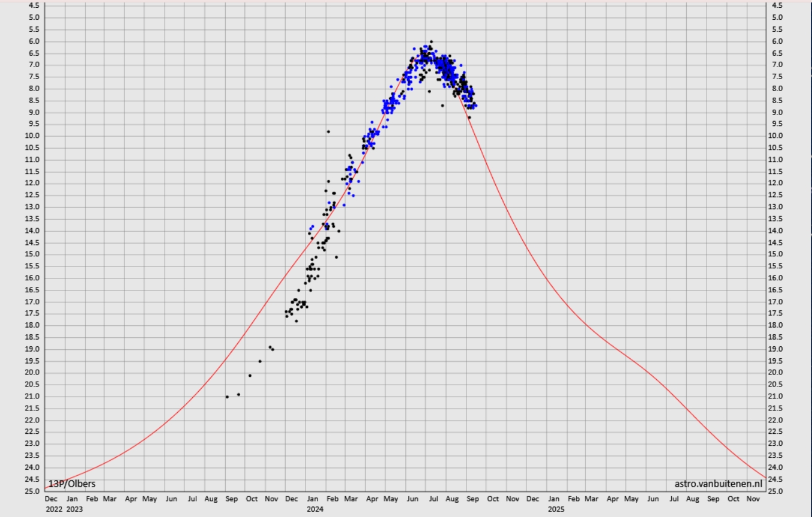The image size is (812, 517).
Task: Click the black outlier point at magnitude 15.1
Action: (x=337, y=257)
